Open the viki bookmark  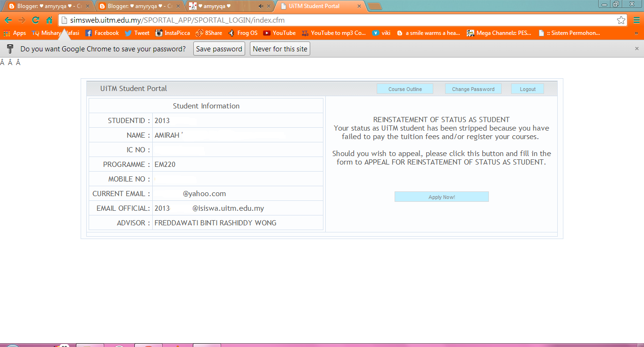[x=381, y=33]
